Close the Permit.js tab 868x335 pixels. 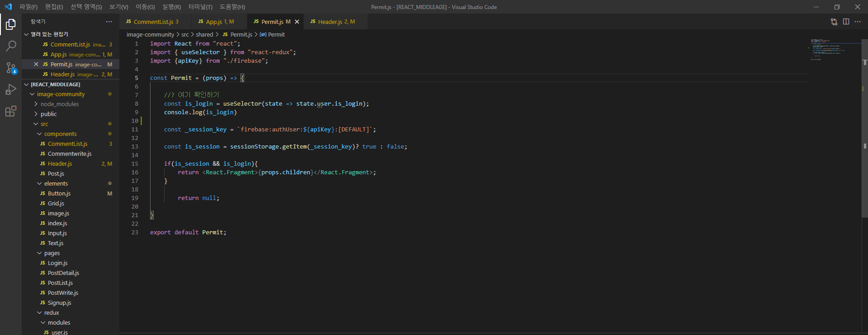pos(297,22)
